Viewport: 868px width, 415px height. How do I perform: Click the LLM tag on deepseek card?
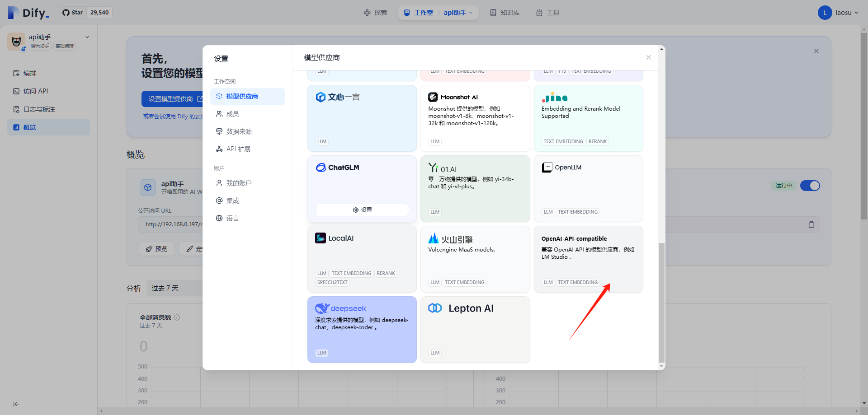pos(322,353)
